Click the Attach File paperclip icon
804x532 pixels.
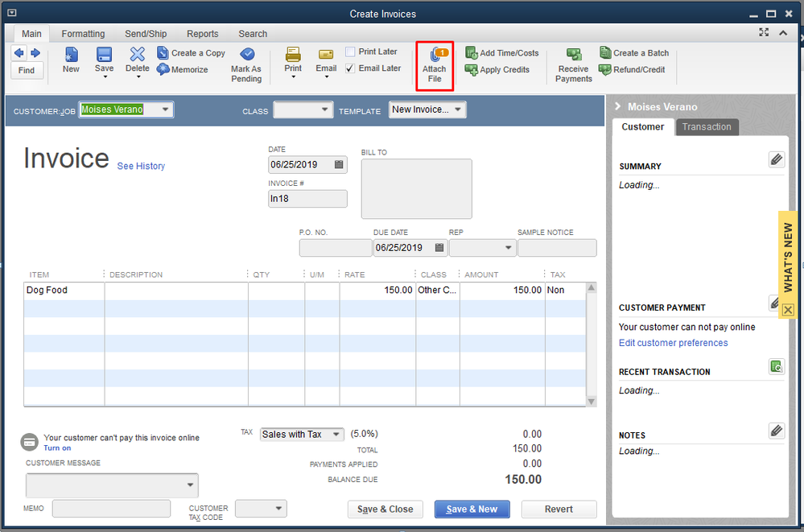[x=434, y=56]
